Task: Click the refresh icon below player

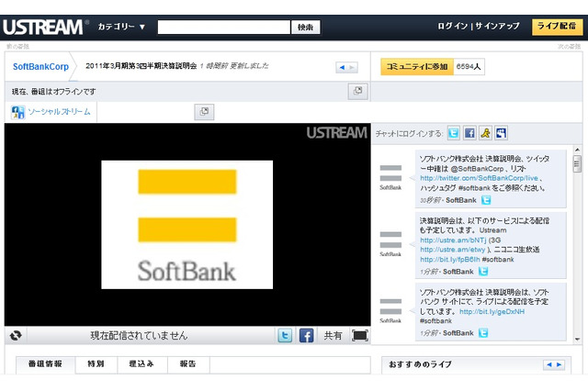Action: tap(16, 336)
